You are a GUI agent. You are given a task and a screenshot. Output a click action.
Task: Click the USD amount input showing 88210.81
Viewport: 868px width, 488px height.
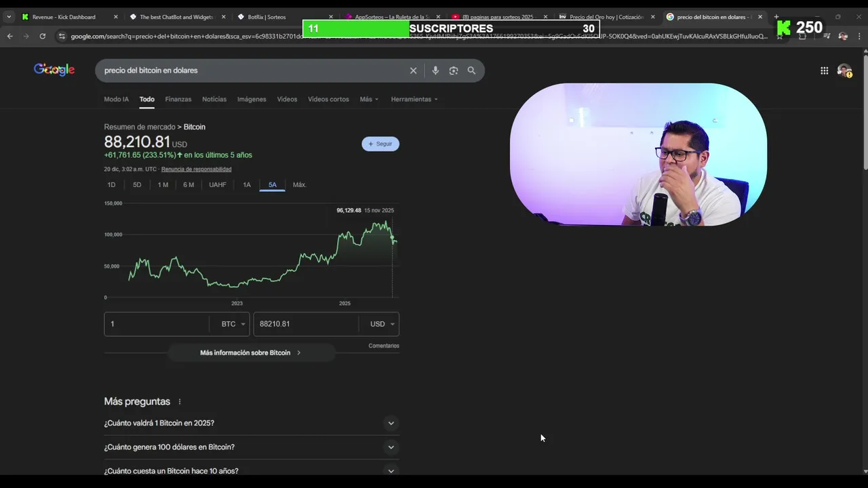tap(306, 324)
